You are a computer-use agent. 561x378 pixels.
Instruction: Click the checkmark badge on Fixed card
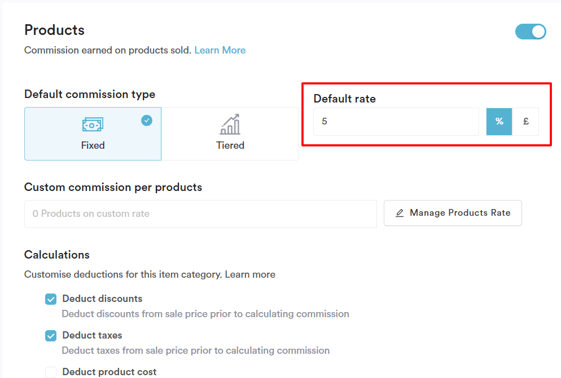point(147,121)
